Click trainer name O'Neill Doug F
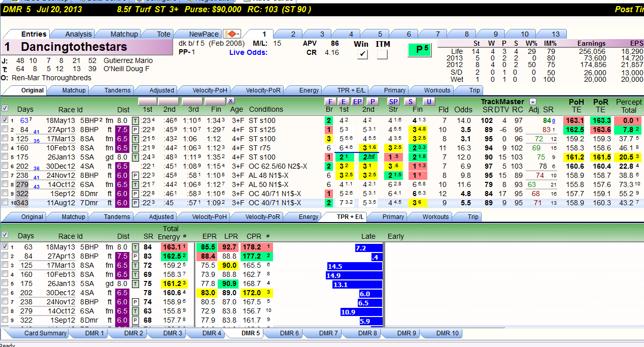The height and width of the screenshot is (347, 644). click(x=126, y=69)
